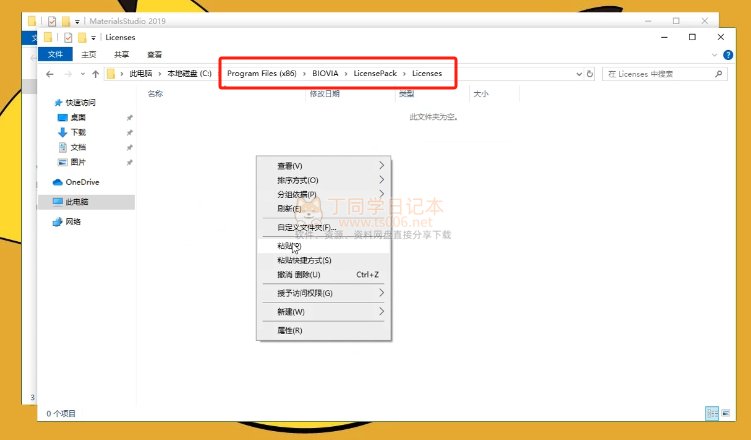This screenshot has width=751, height=440.
Task: Open 排序方式(O) context submenu
Action: click(x=324, y=180)
